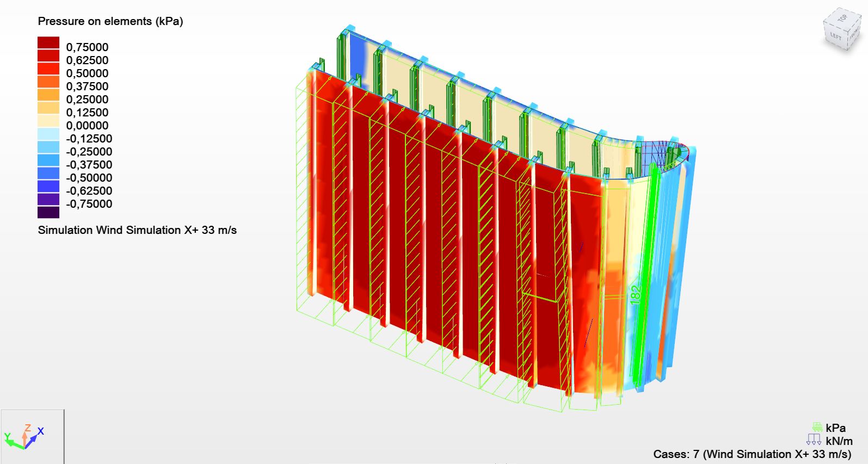Click the green kPa surface load icon
Image resolution: width=868 pixels, height=464 pixels.
pyautogui.click(x=816, y=428)
